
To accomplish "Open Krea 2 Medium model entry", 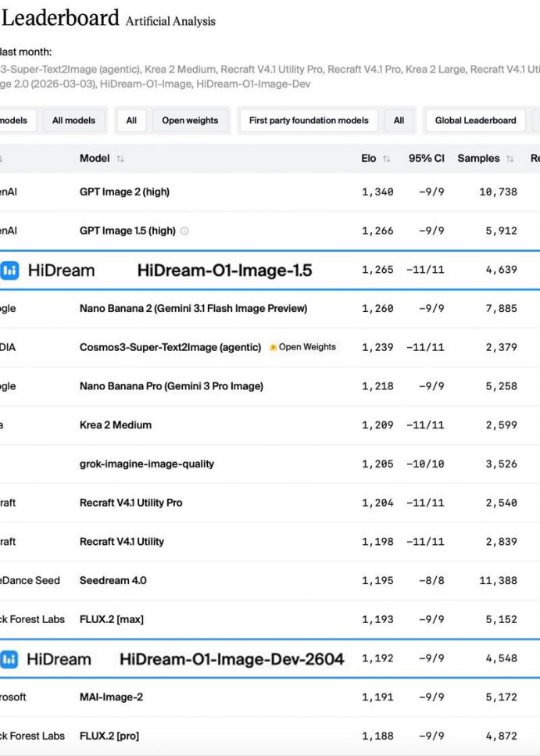I will pos(116,425).
